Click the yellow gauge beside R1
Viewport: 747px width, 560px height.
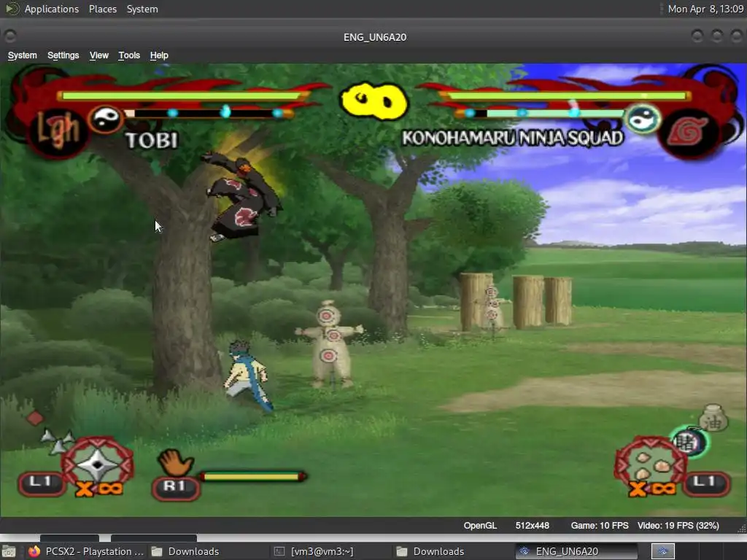click(252, 476)
